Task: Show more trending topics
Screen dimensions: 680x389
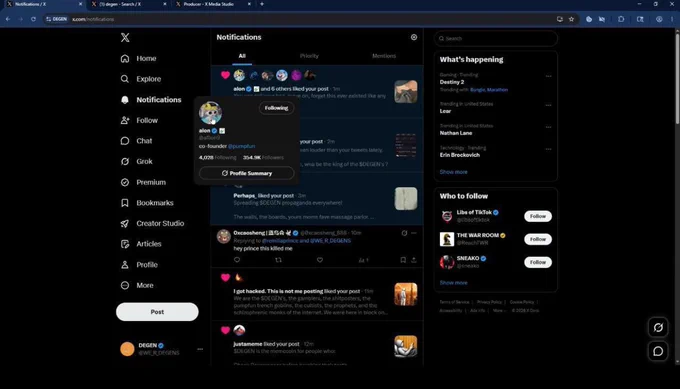Action: click(454, 172)
